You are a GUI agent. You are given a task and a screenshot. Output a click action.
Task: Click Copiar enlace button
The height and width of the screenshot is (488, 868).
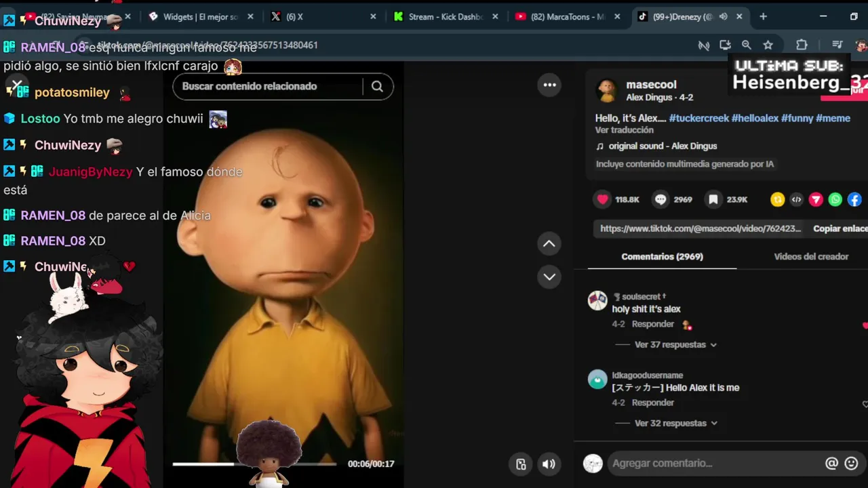pos(840,228)
